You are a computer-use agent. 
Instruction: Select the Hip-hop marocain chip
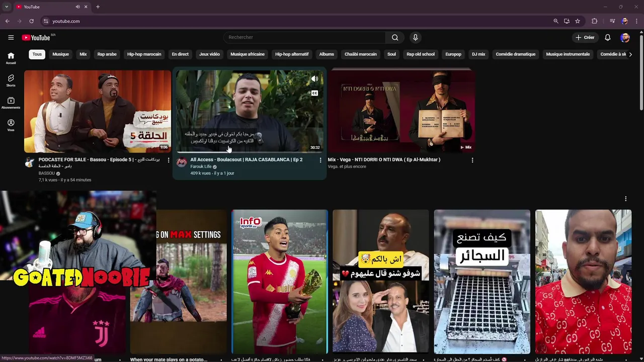pos(144,54)
